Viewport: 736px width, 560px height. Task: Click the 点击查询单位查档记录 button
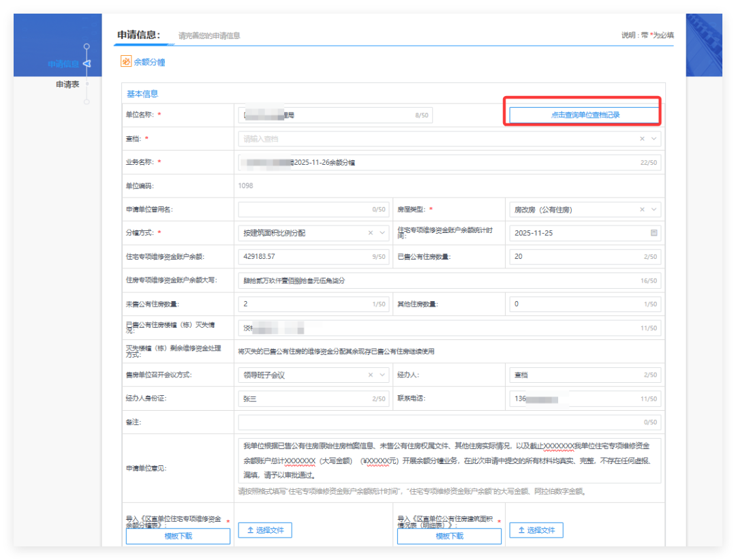(585, 115)
